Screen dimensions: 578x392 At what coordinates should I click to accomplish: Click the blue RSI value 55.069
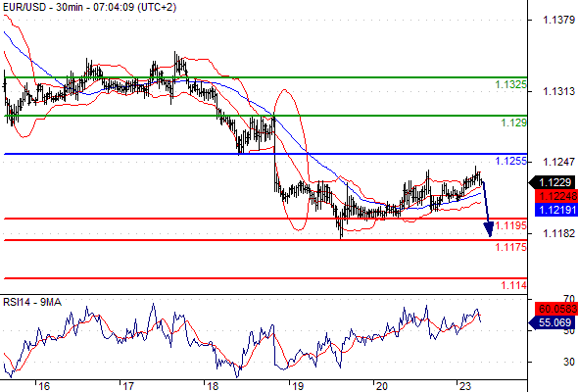coord(553,322)
